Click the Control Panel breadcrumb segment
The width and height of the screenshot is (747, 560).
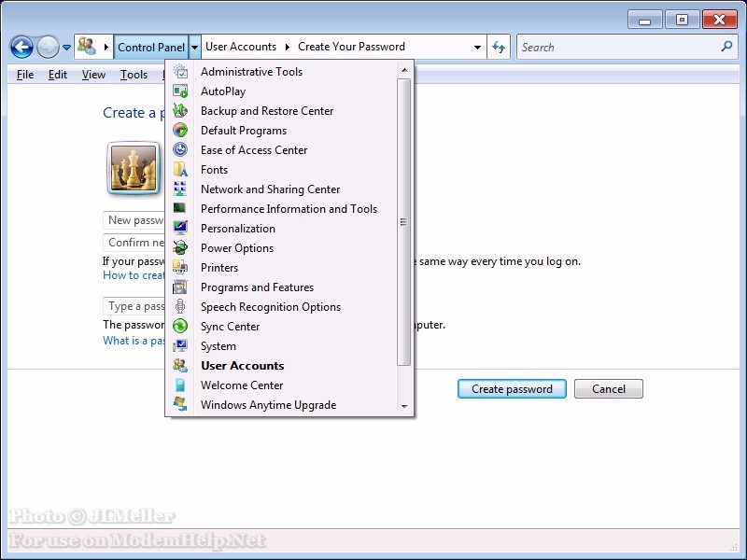(151, 48)
